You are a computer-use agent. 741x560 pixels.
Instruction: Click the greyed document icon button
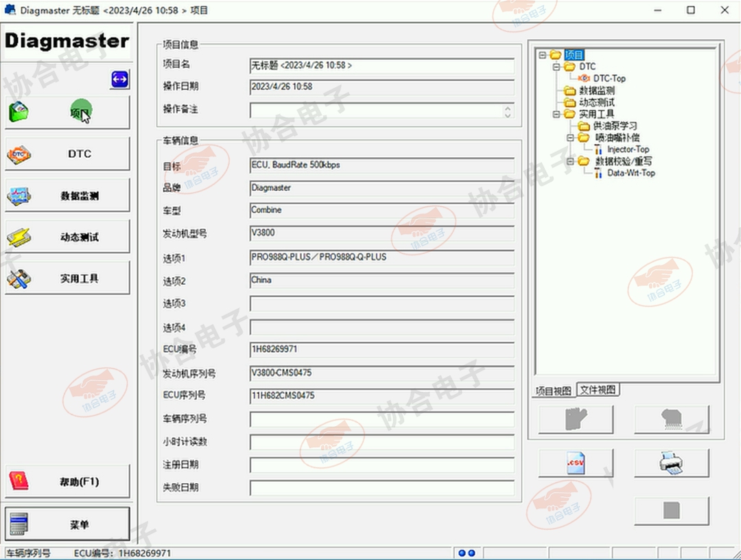tap(672, 511)
